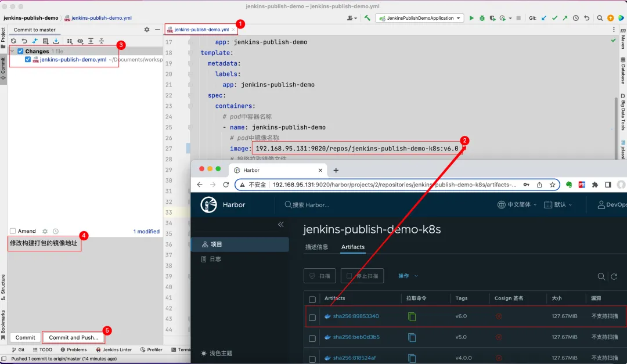Check the sha256:beb0d3b5 artifact row checkbox
Viewport: 627px width, 364px height.
pyautogui.click(x=312, y=338)
